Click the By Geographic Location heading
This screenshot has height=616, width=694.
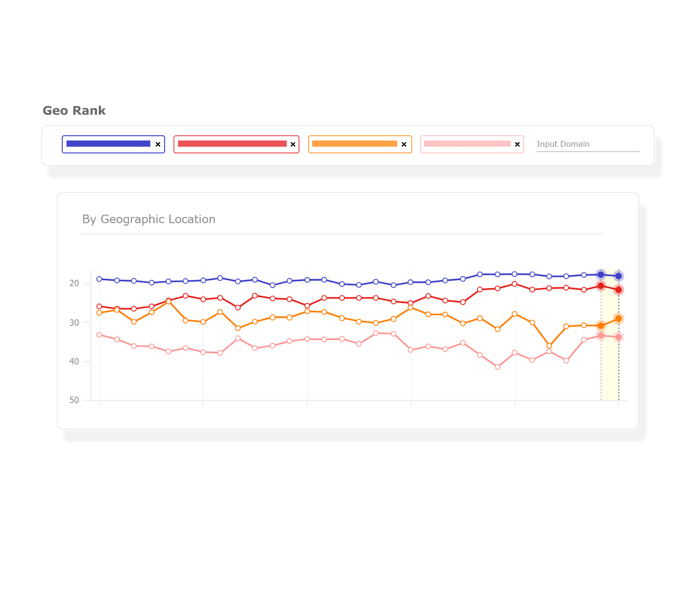(x=149, y=219)
